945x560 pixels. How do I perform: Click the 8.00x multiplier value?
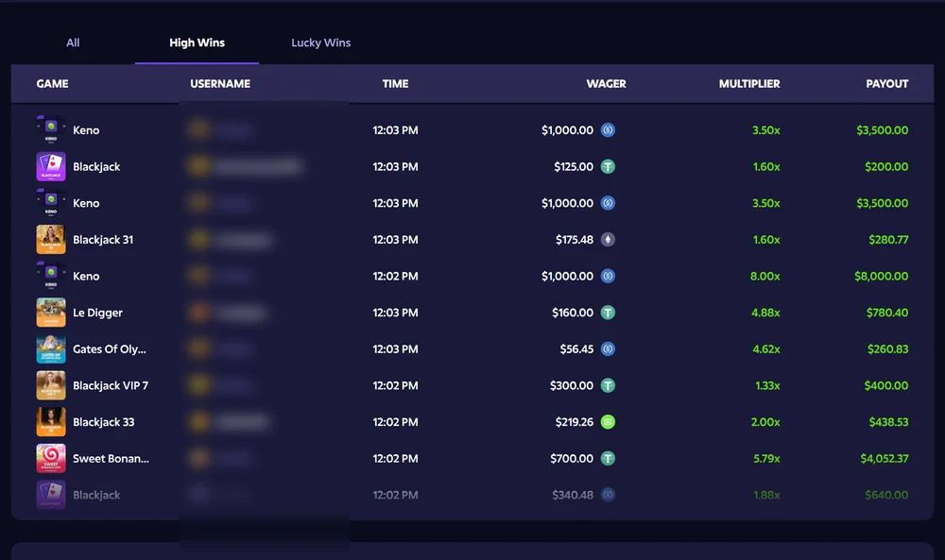765,277
